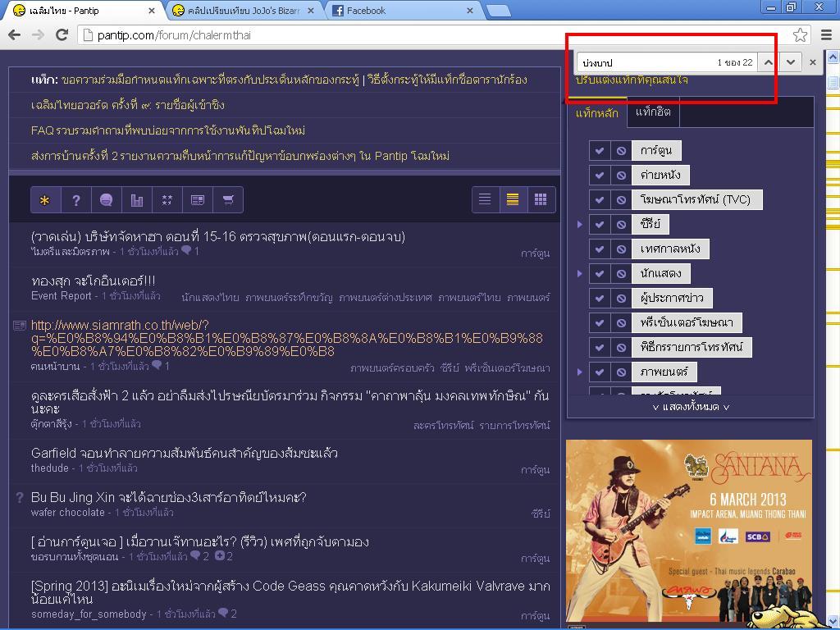Filter topics by review stars type
Image resolution: width=840 pixels, height=630 pixels.
[x=167, y=200]
